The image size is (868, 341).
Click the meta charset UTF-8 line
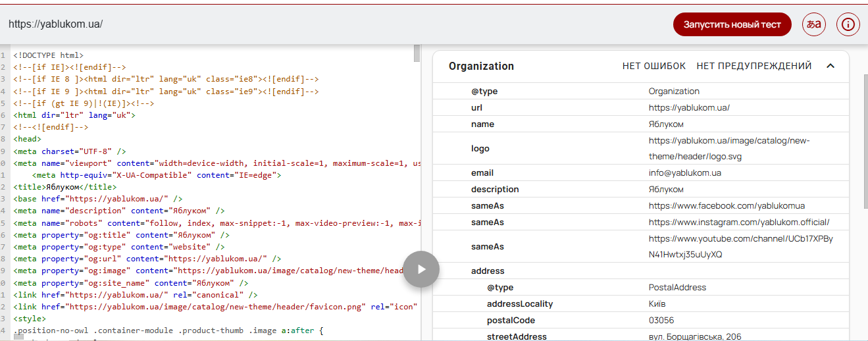coord(69,151)
